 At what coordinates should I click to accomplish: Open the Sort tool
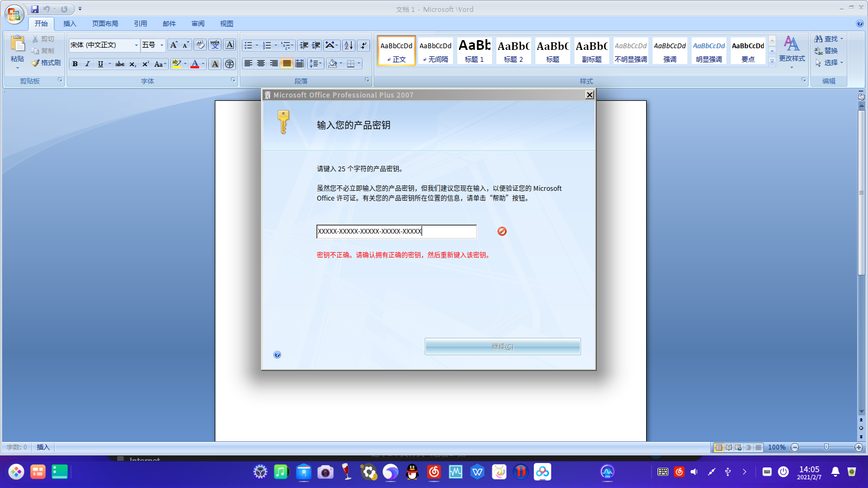(x=349, y=46)
